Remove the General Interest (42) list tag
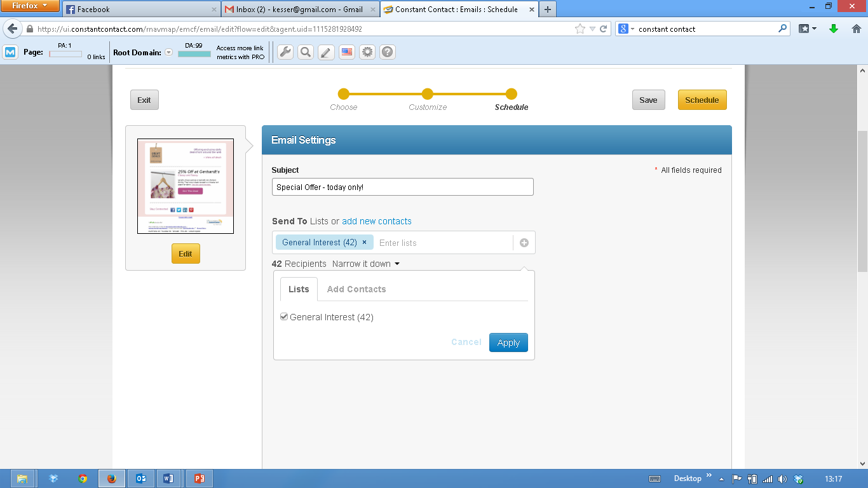This screenshot has height=488, width=868. pos(364,242)
